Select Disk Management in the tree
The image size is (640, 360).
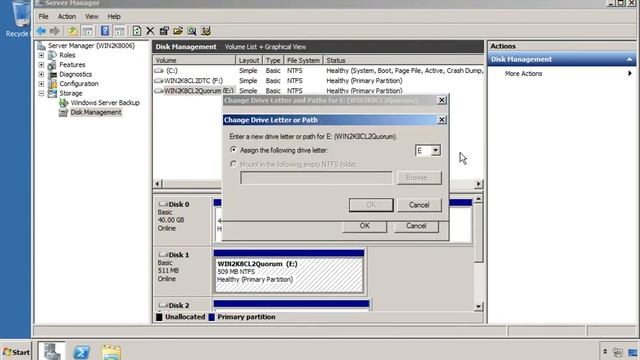pyautogui.click(x=96, y=112)
